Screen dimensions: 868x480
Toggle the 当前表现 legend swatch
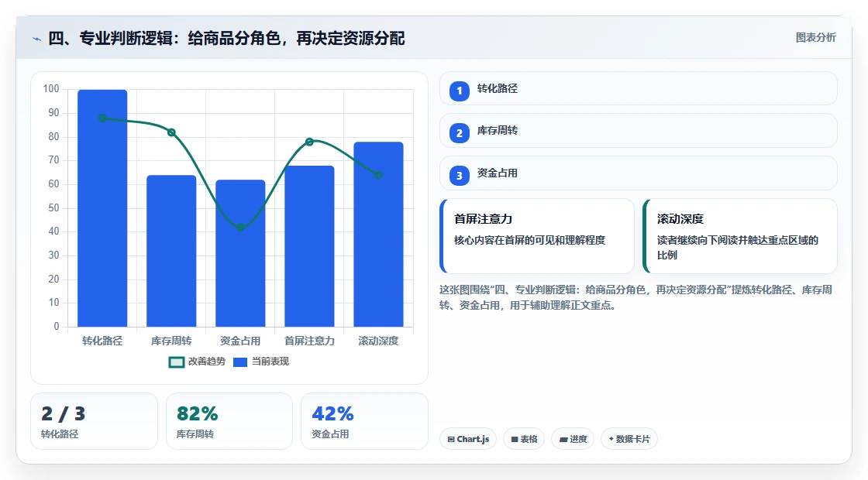coord(239,362)
